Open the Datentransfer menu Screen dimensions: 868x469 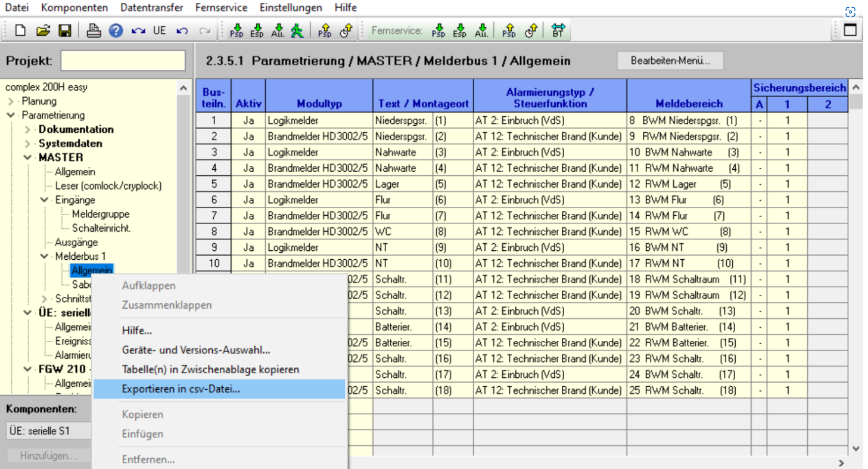152,8
